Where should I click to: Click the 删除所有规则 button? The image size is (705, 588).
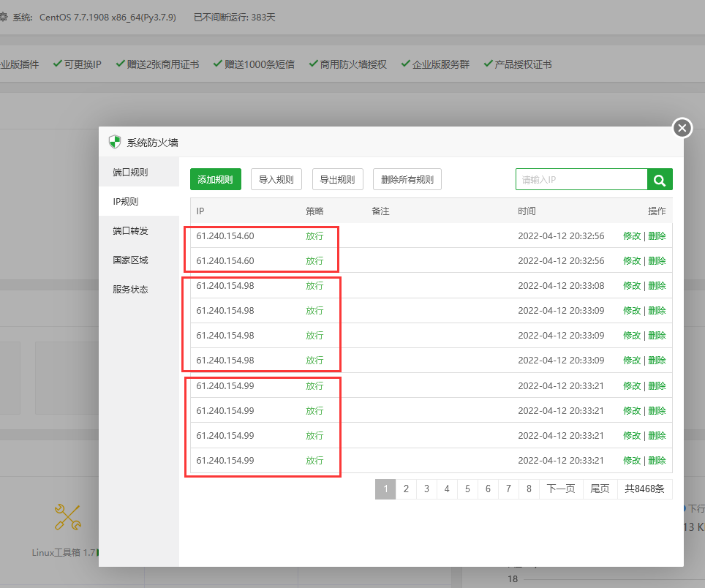coord(407,179)
